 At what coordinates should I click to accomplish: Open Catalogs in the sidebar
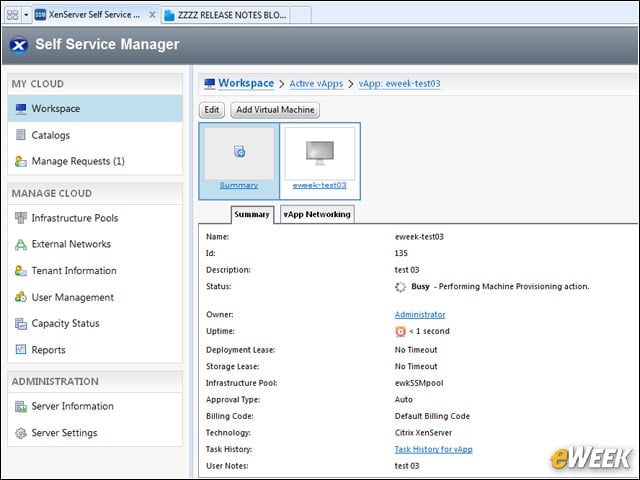click(x=95, y=135)
